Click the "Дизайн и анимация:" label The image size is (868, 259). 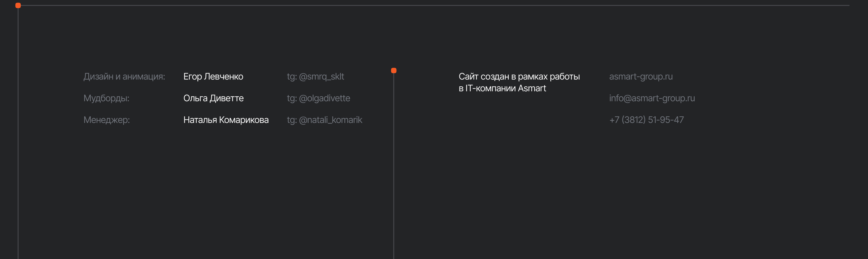pos(124,77)
